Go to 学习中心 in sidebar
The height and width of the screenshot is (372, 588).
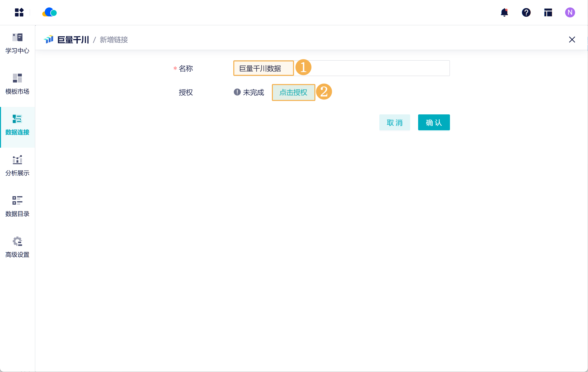(17, 44)
